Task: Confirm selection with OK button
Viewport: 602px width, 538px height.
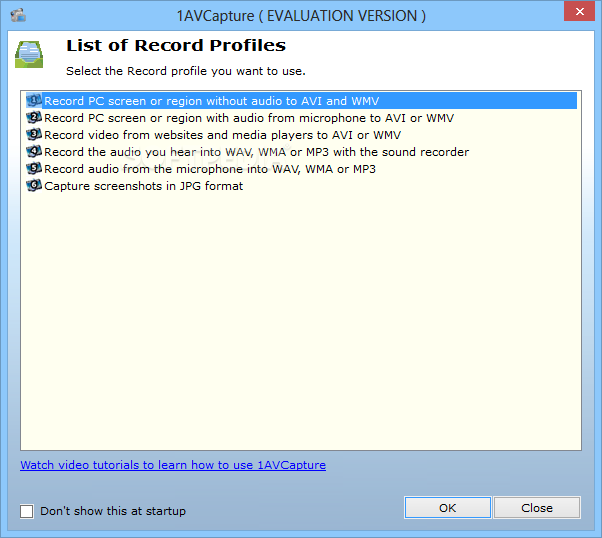Action: pyautogui.click(x=448, y=508)
